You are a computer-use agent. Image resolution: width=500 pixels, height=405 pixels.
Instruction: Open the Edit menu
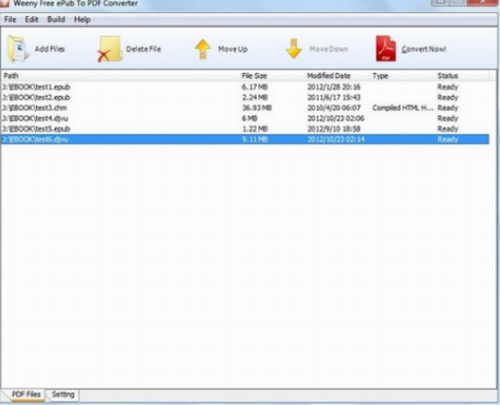coord(32,19)
